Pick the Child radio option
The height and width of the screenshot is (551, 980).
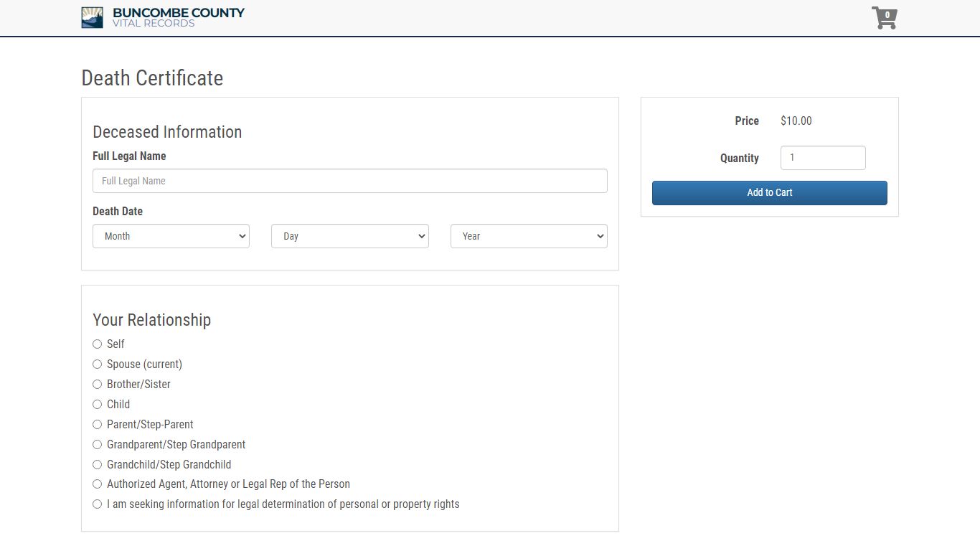[97, 405]
